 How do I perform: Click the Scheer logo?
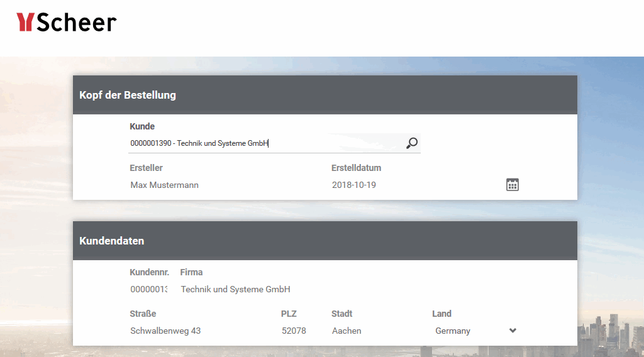tap(67, 23)
